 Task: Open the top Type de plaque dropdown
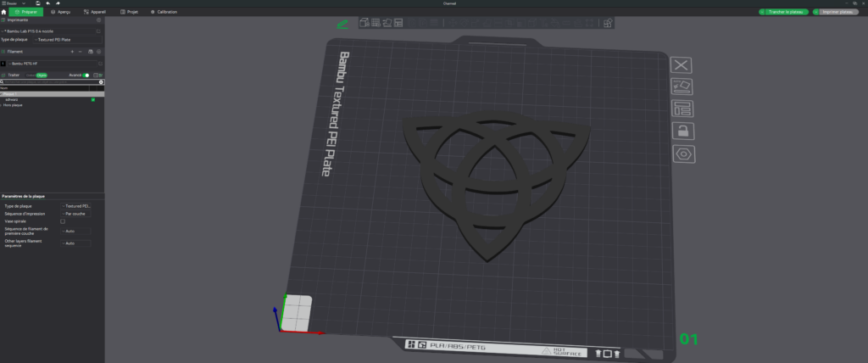(67, 40)
